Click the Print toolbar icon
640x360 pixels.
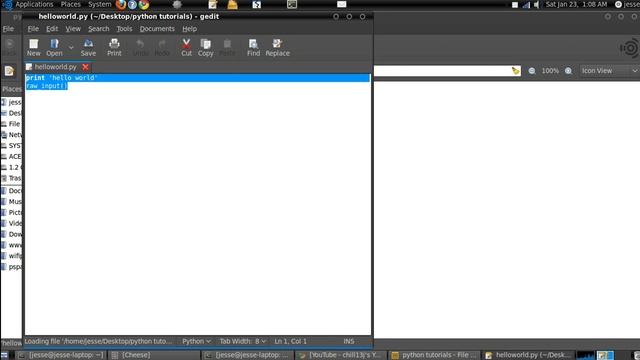coord(114,47)
